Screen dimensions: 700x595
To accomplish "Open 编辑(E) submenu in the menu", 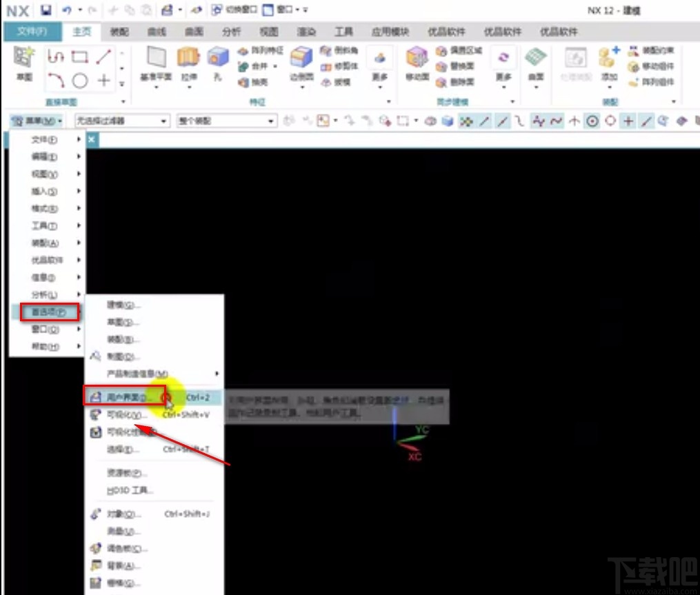I will click(47, 157).
